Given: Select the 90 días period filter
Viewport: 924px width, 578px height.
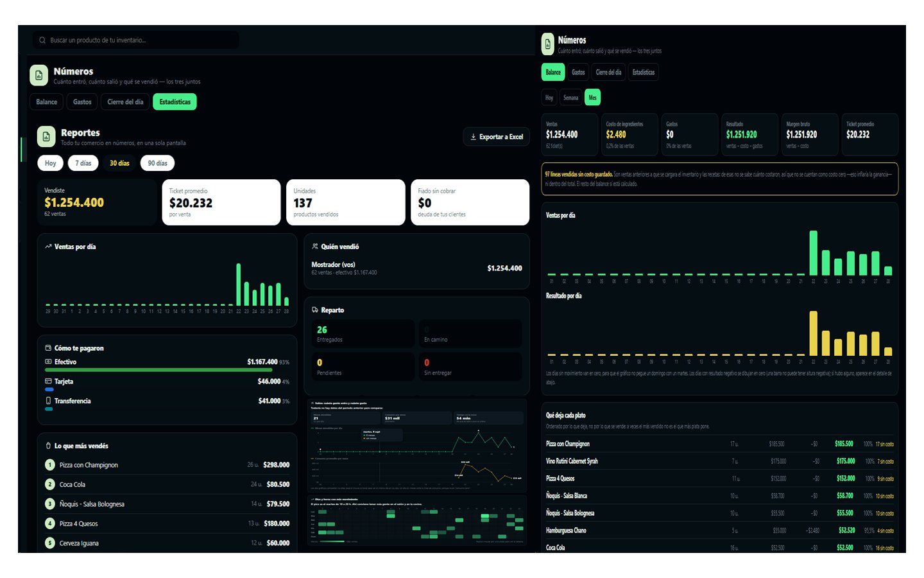Looking at the screenshot, I should click(x=157, y=163).
